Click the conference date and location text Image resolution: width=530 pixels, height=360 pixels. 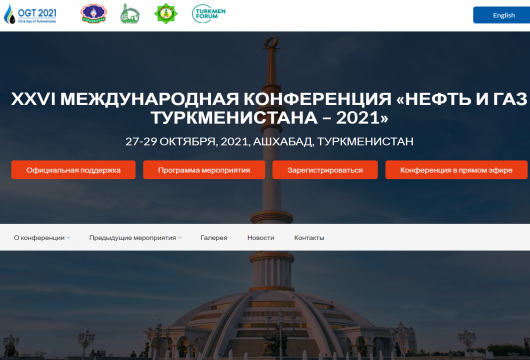tap(269, 141)
